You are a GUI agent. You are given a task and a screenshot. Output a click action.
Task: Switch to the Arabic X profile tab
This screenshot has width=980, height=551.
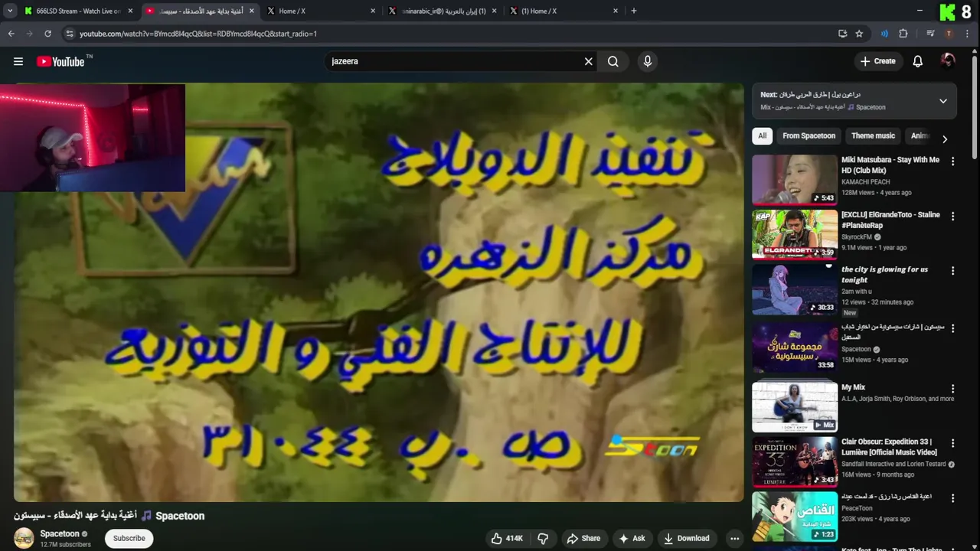click(443, 11)
